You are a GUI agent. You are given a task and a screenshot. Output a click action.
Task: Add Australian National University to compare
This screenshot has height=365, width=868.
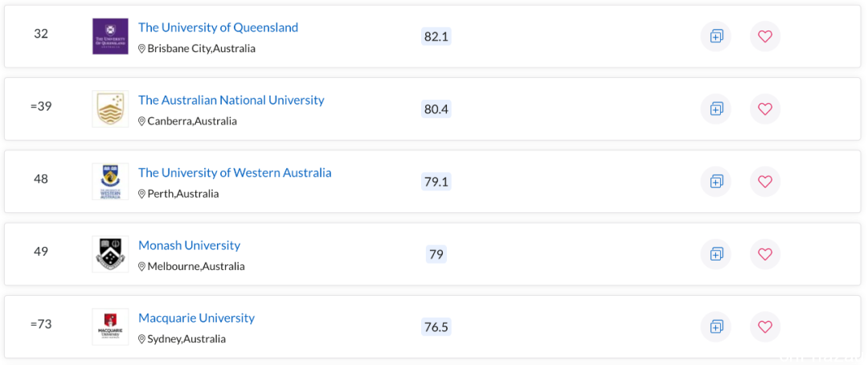coord(716,109)
